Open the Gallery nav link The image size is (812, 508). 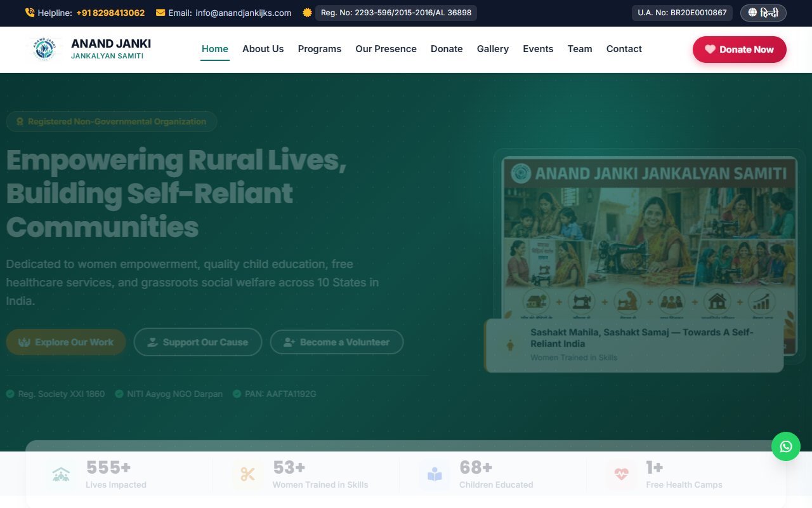493,49
